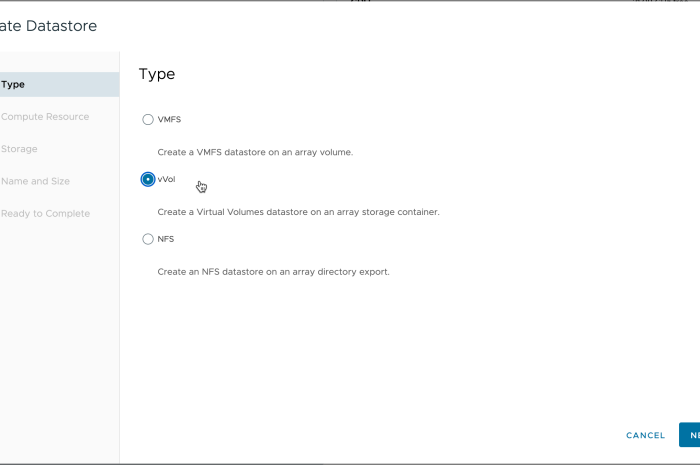Select the vVol radio button
The image size is (700, 465).
coord(148,179)
